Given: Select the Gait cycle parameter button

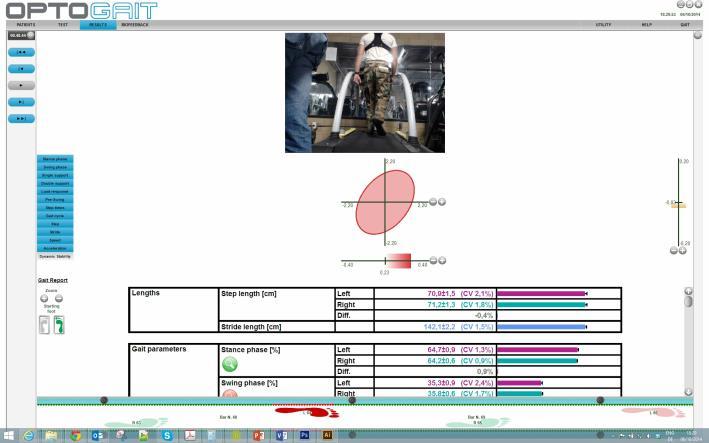Looking at the screenshot, I should pyautogui.click(x=55, y=216).
